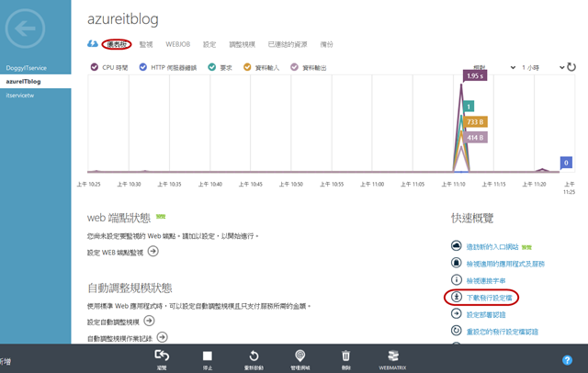Click the arrow icon for deployment credentials
Screen dimensions: 588x373
(456, 313)
